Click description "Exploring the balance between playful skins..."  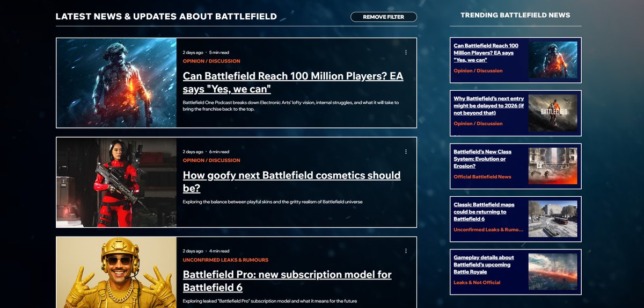pyautogui.click(x=273, y=202)
